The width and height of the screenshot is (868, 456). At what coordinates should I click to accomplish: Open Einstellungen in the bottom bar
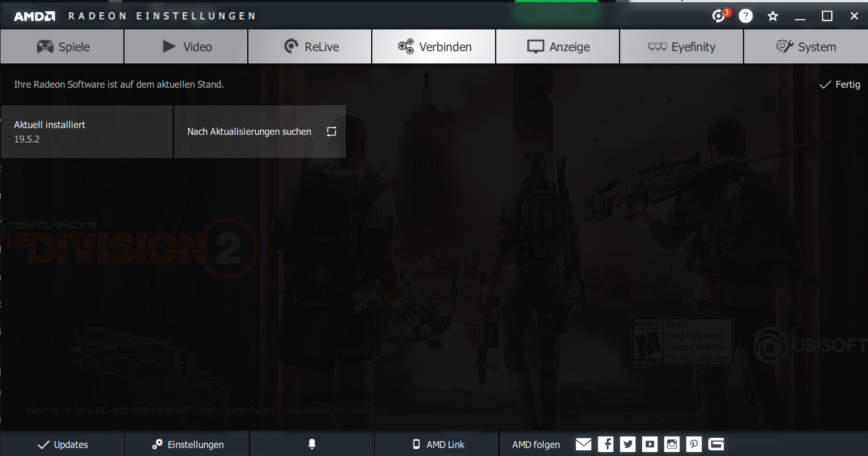coord(187,444)
